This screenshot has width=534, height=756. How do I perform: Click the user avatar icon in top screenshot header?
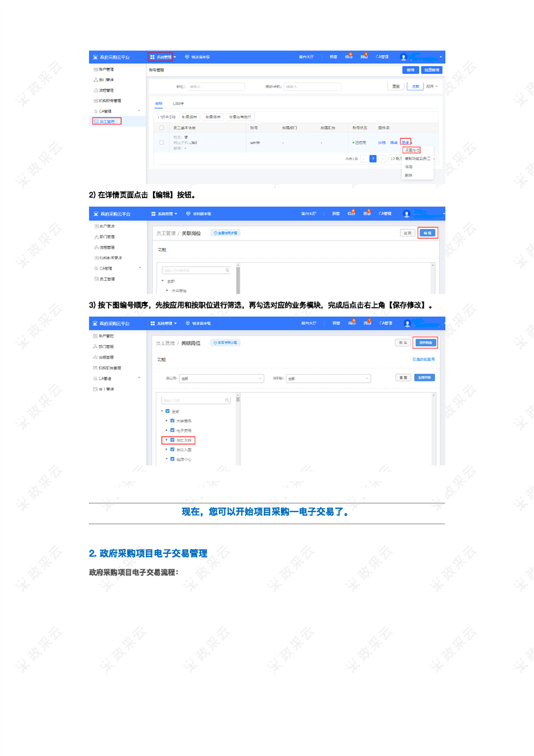[404, 57]
